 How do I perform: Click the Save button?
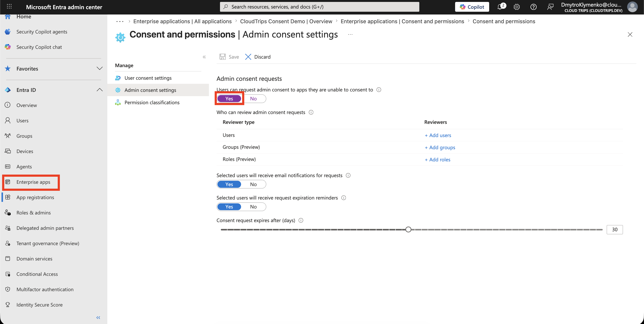click(229, 57)
